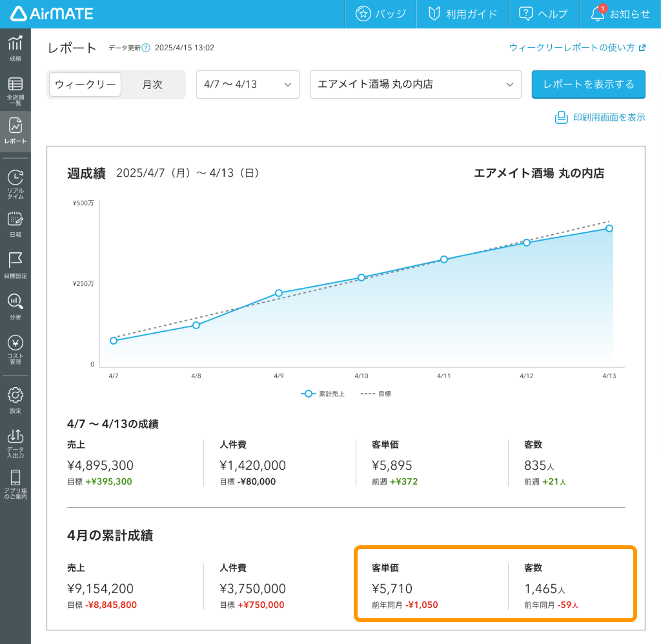This screenshot has width=661, height=644.
Task: Switch to the ウィークリー toggle
Action: 86,85
